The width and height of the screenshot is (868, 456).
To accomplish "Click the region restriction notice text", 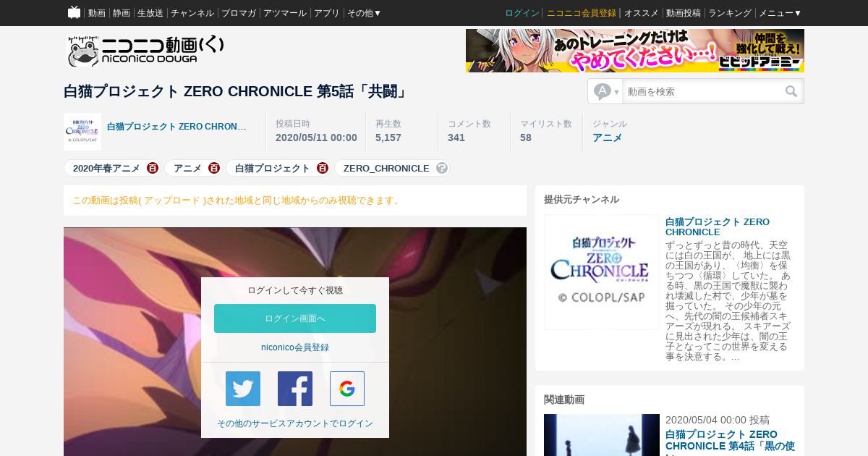I will (237, 200).
